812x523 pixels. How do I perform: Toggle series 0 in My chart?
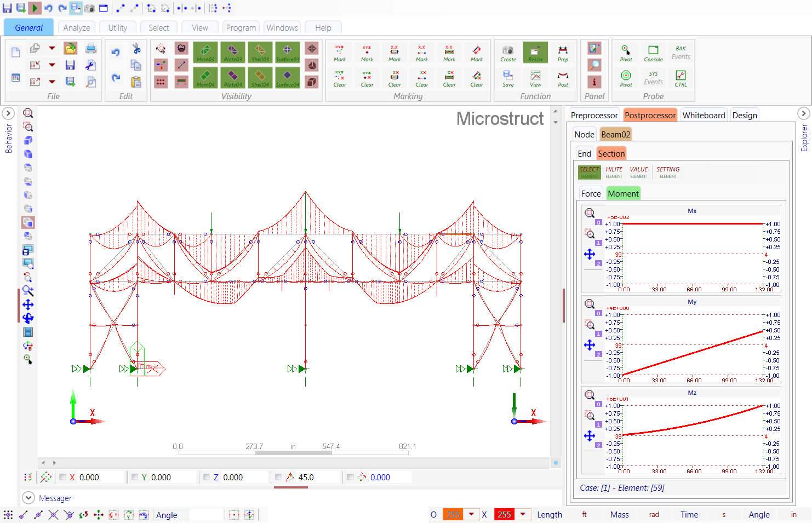598,313
